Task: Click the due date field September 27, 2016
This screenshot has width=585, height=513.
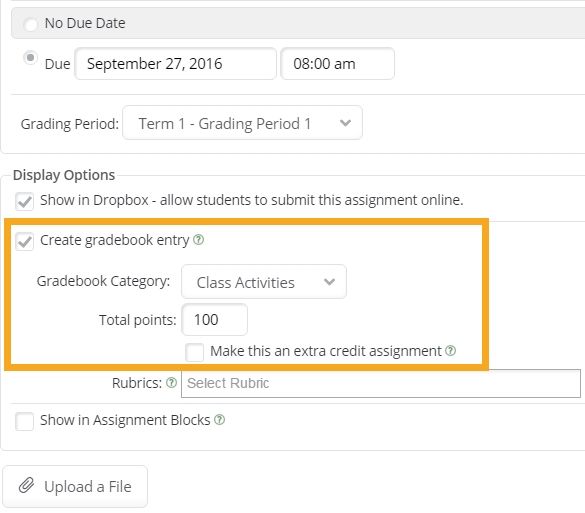Action: 176,63
